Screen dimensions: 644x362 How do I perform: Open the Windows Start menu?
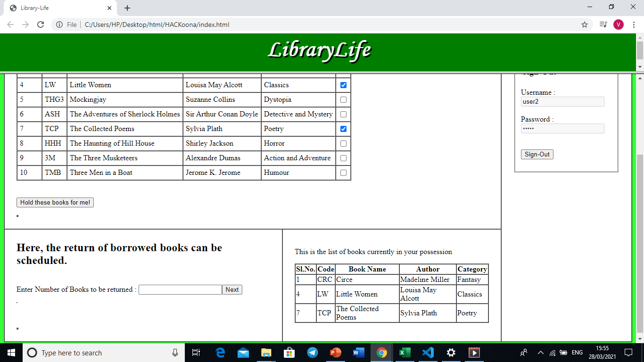click(x=11, y=353)
